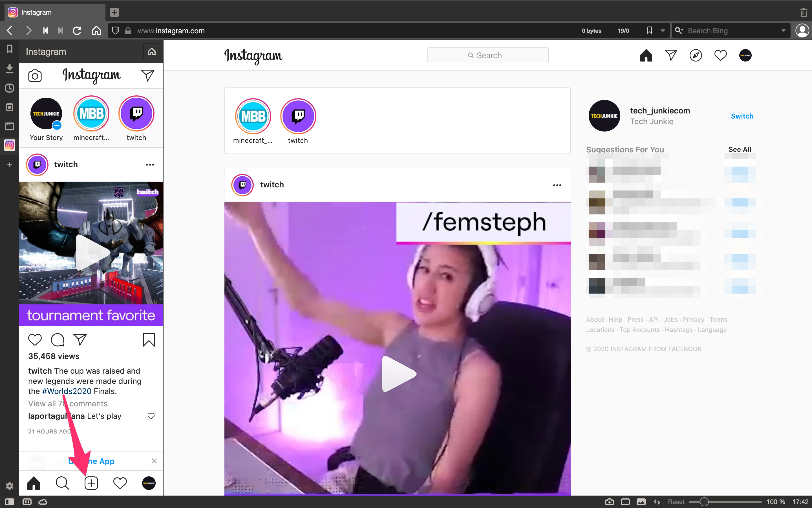812x508 pixels.
Task: Click the rewind navigation button
Action: pyautogui.click(x=46, y=30)
